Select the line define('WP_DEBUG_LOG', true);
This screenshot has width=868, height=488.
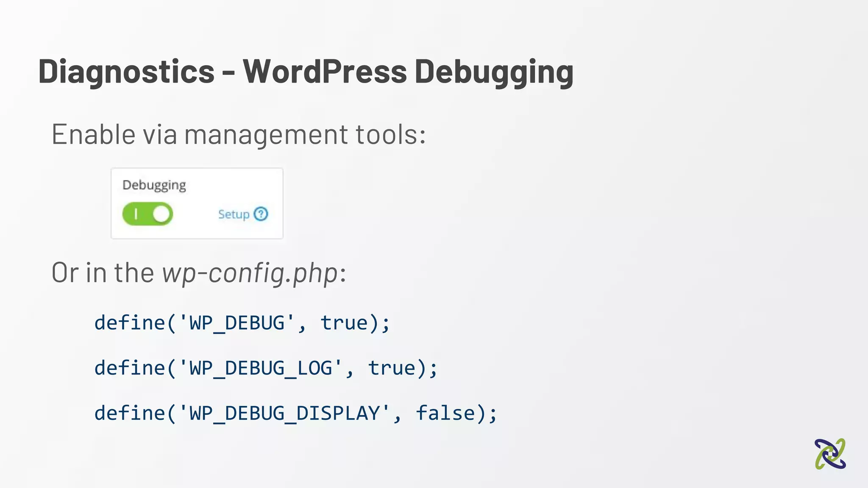point(266,369)
